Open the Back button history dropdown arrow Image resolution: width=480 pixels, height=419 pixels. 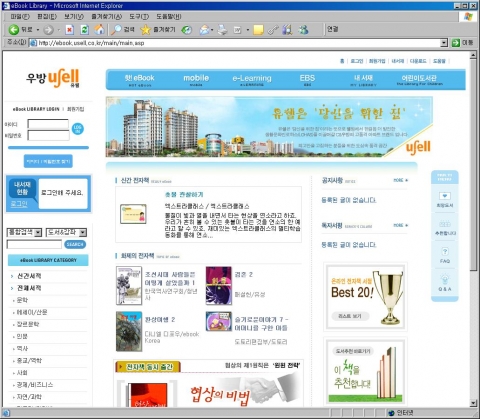(x=38, y=30)
